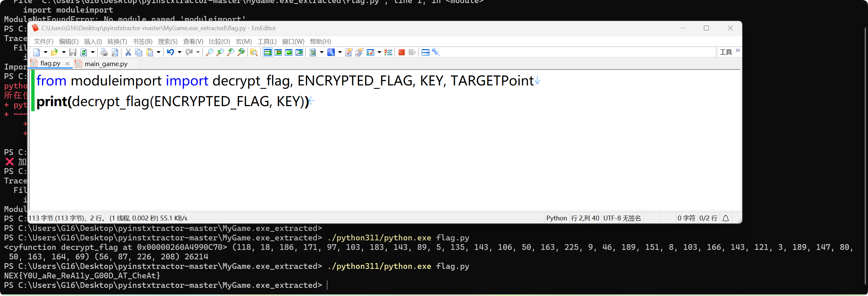Image resolution: width=868 pixels, height=296 pixels.
Task: Click the Reload file icon
Action: tap(83, 52)
